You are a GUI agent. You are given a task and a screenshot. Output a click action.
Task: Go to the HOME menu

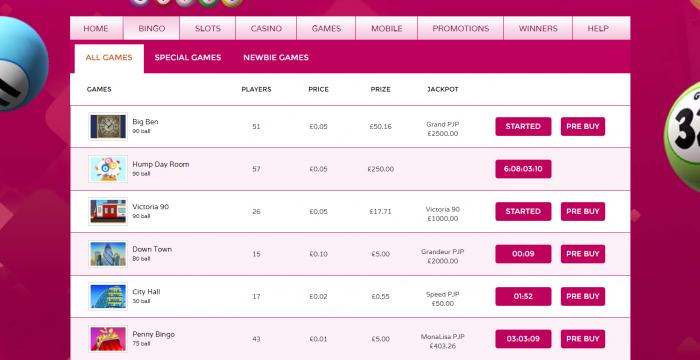96,28
